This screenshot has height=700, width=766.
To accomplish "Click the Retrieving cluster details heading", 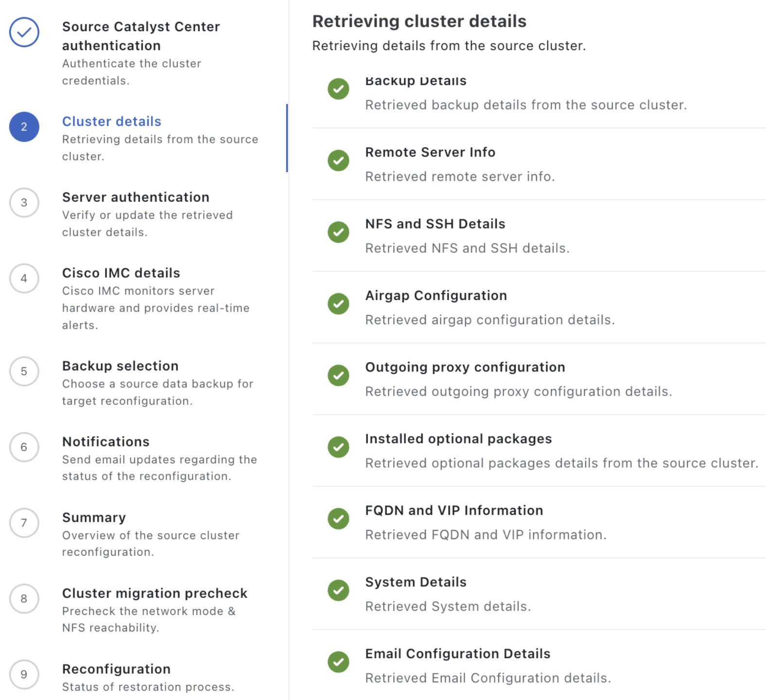I will [x=419, y=21].
